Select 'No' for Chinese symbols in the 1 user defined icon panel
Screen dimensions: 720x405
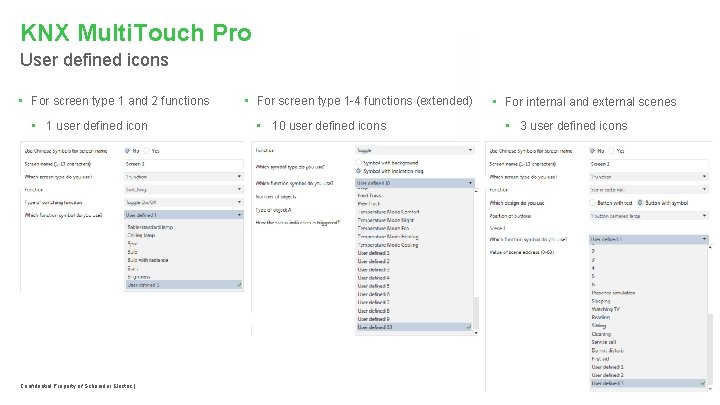point(127,151)
